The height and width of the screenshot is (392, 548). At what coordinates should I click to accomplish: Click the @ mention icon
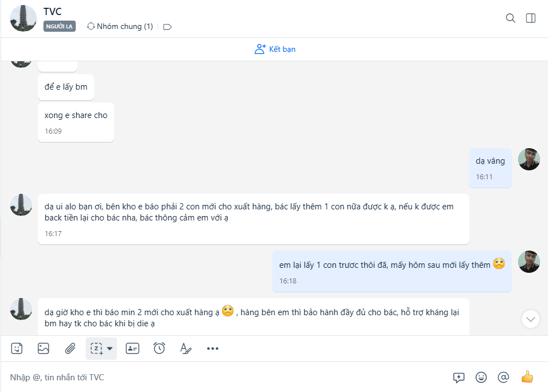pos(503,378)
